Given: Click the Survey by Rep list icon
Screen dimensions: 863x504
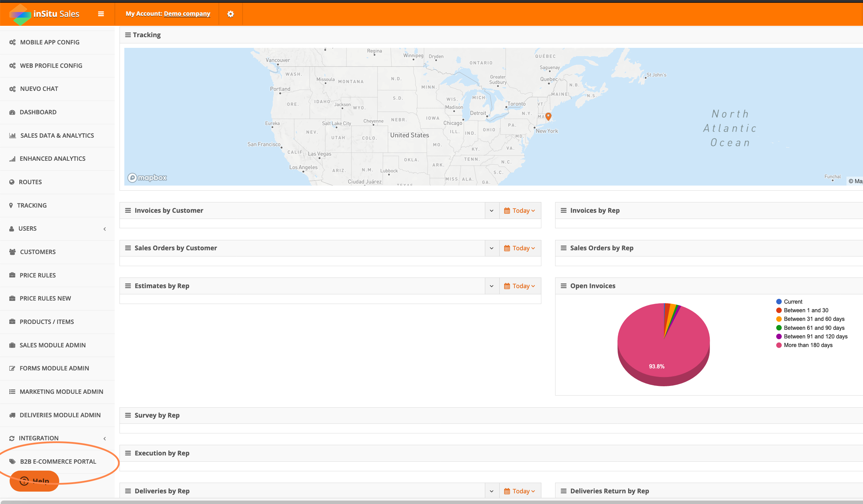Looking at the screenshot, I should click(x=128, y=415).
